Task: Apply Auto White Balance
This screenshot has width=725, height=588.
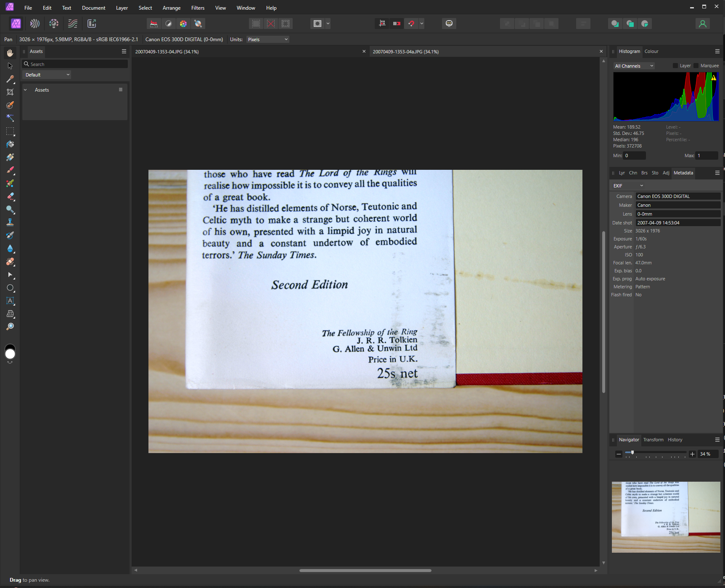Action: pos(198,24)
